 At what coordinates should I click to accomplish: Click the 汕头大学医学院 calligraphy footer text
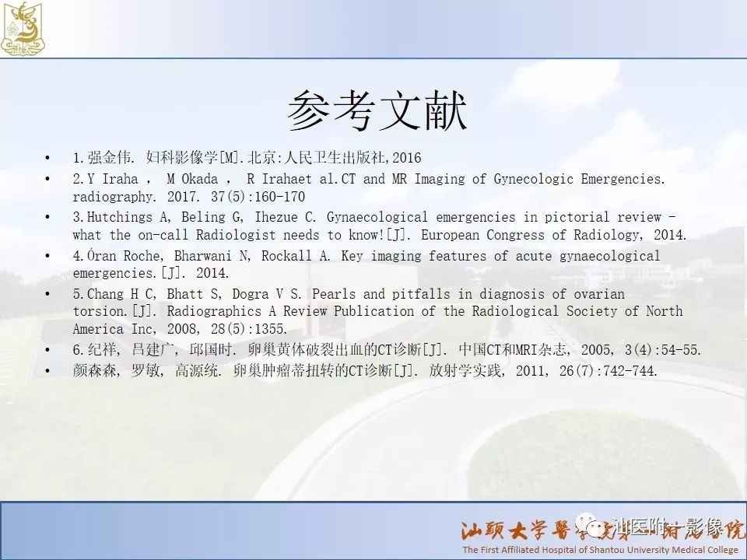[602, 529]
